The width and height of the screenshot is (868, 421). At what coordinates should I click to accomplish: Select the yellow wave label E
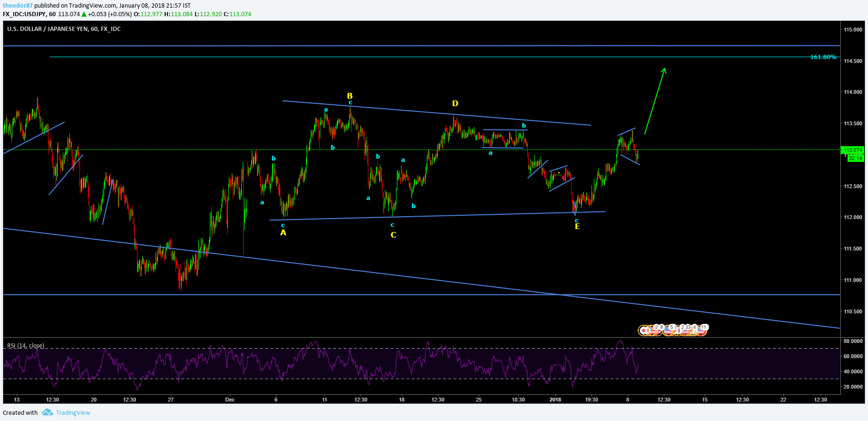pyautogui.click(x=577, y=227)
